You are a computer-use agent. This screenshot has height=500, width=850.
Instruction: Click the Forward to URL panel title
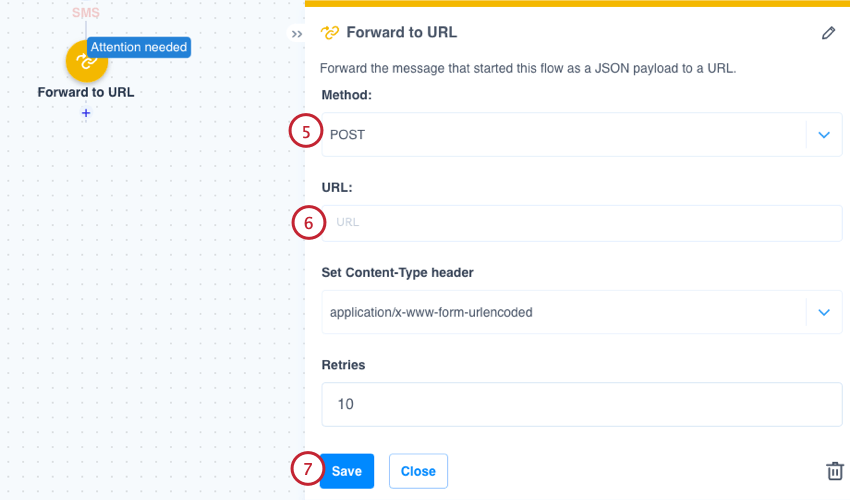[401, 33]
